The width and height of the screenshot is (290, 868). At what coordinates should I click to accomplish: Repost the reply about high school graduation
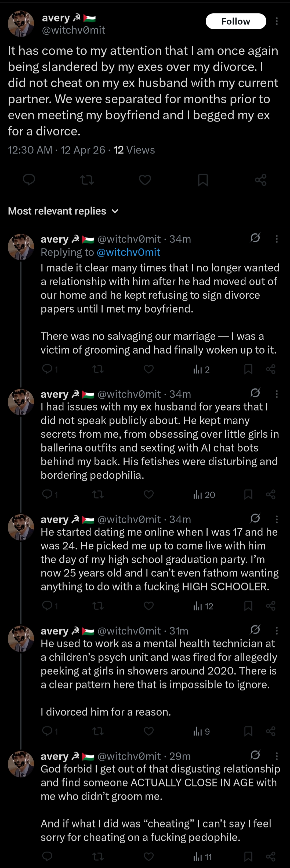[x=98, y=606]
